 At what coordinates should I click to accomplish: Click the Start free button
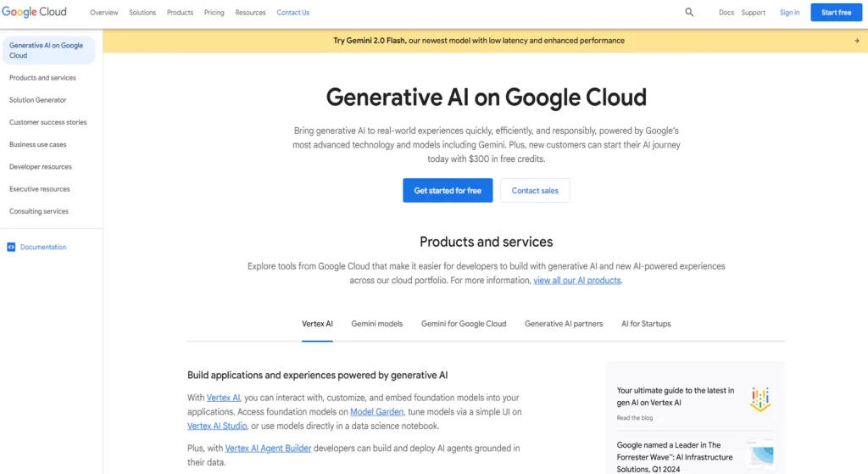[836, 12]
